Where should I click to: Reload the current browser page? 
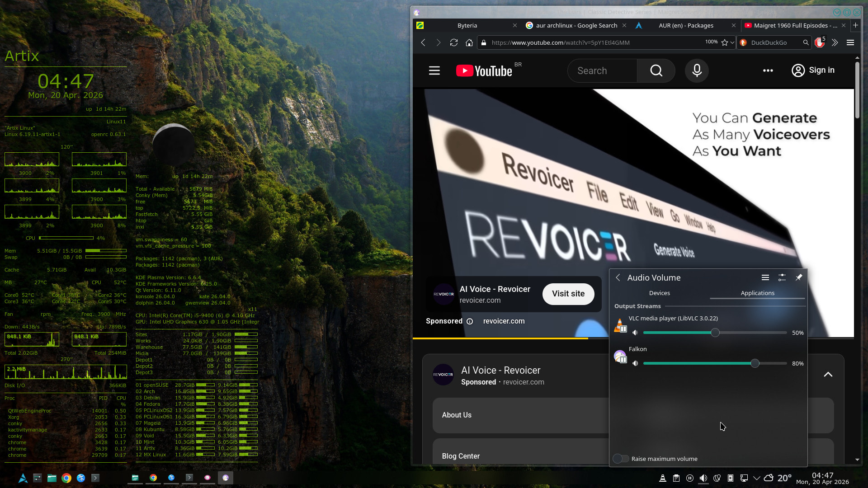[454, 42]
